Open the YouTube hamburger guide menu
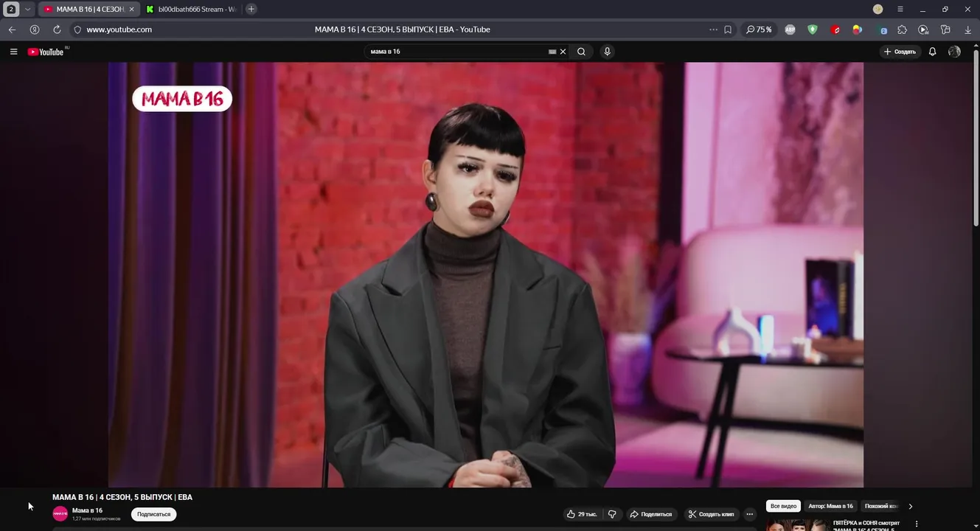The width and height of the screenshot is (980, 531). click(x=13, y=52)
